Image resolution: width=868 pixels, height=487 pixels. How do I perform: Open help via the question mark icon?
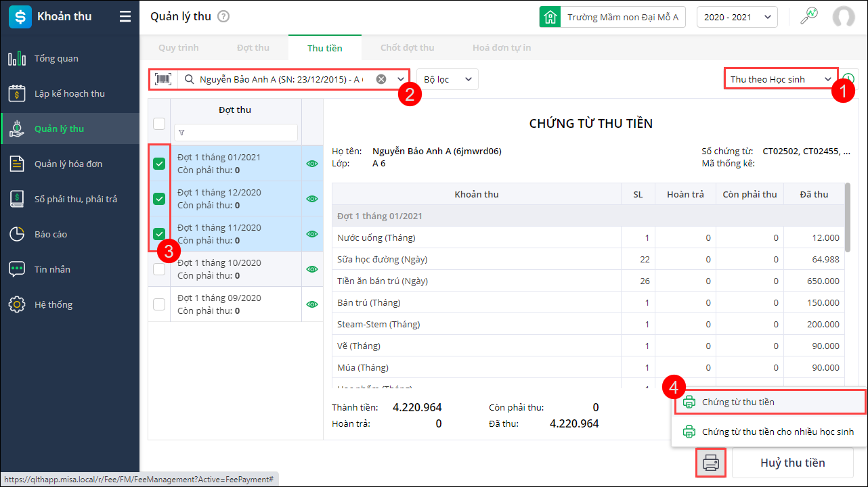click(x=223, y=17)
